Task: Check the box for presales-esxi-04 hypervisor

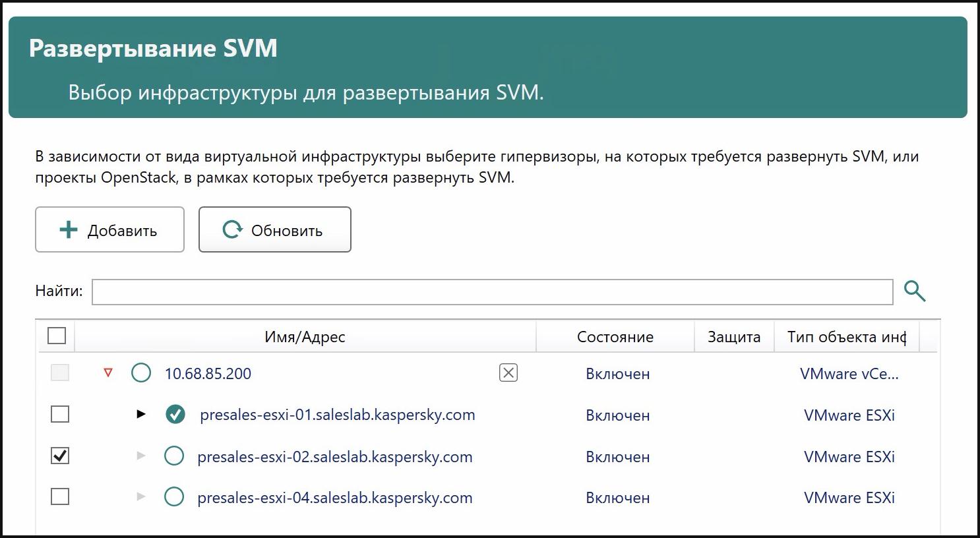Action: 60,496
